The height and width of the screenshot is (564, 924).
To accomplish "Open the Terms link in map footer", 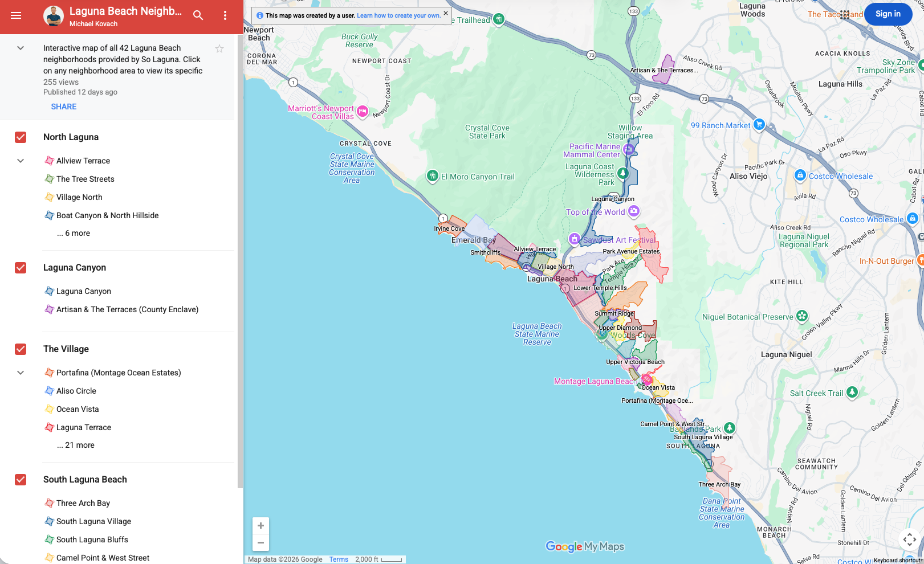I will (x=339, y=559).
